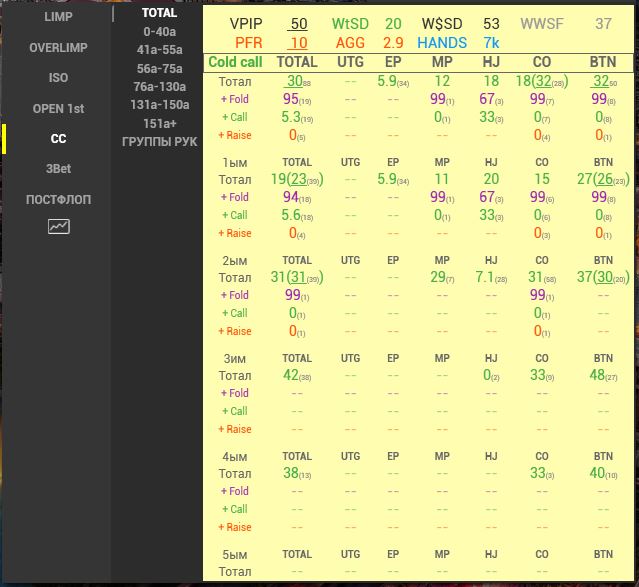
Task: Open ГРУППЫ РУК hand groups
Action: coord(159,142)
